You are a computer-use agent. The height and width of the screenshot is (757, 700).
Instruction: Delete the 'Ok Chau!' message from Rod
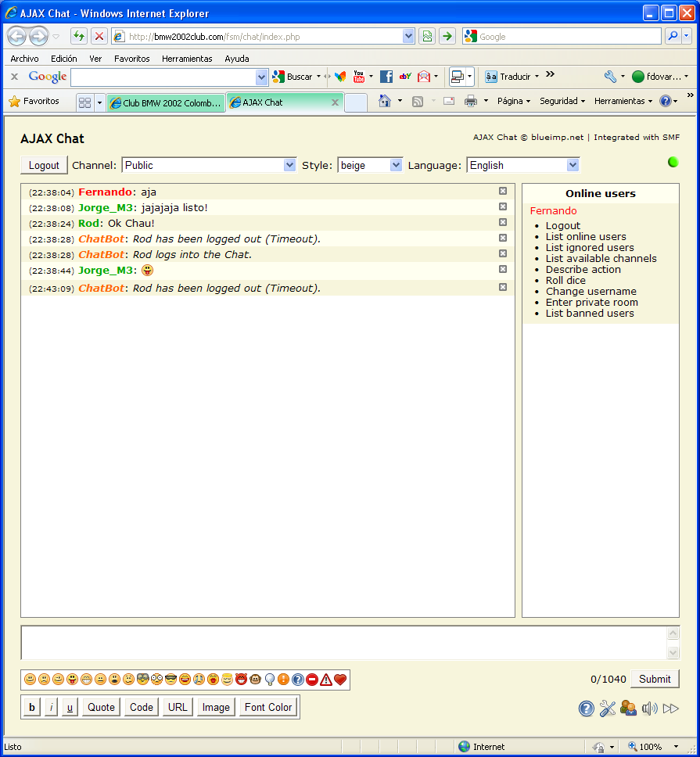click(503, 222)
